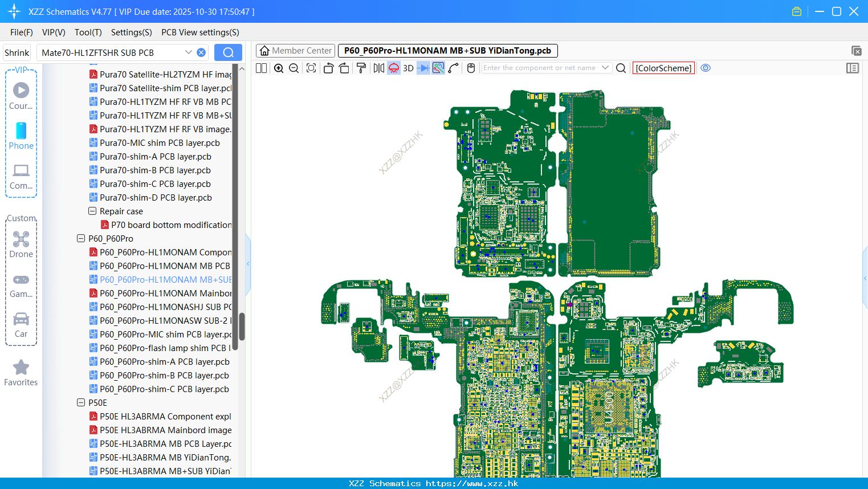
Task: Select the Car category
Action: click(21, 325)
